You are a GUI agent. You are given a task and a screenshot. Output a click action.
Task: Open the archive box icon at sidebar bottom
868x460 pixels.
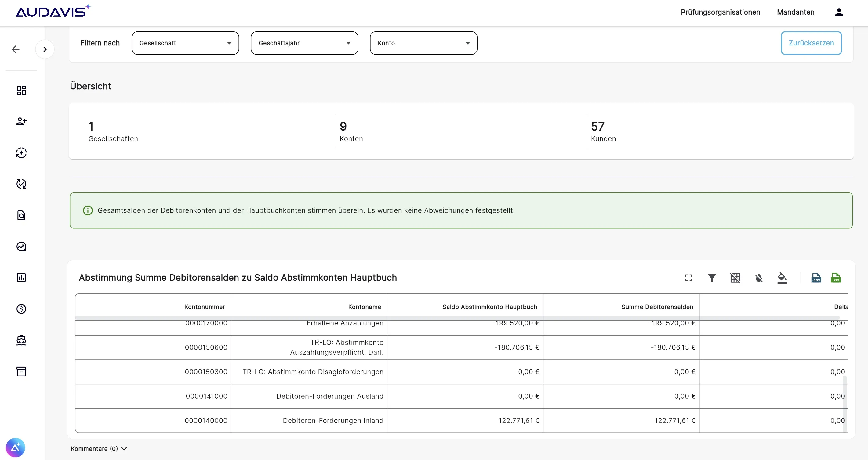point(21,371)
